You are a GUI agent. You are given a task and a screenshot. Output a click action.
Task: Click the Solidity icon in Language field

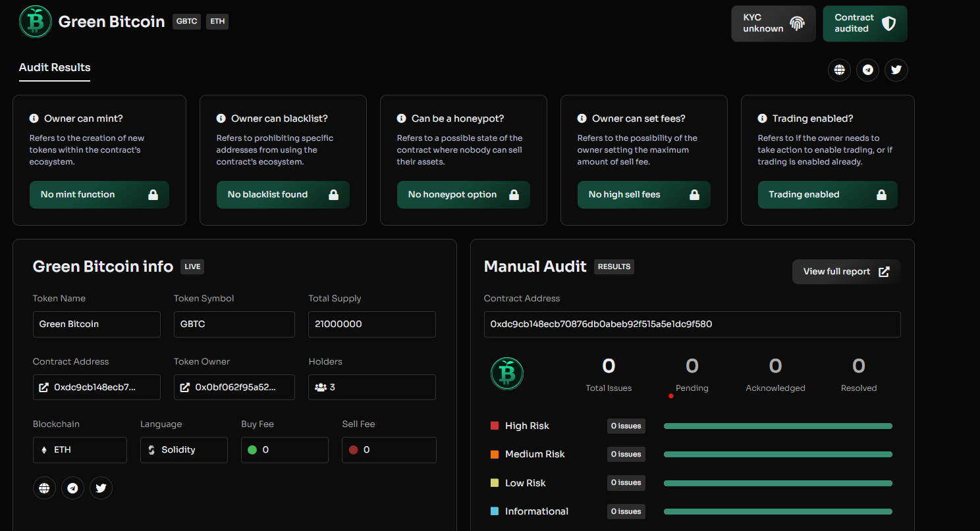pyautogui.click(x=151, y=450)
